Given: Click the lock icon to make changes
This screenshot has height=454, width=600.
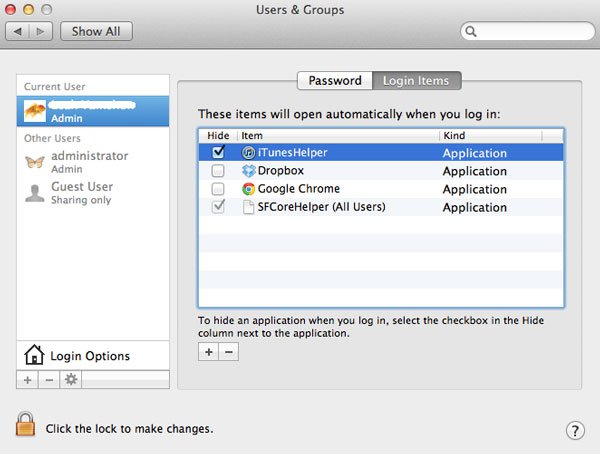Looking at the screenshot, I should point(25,425).
